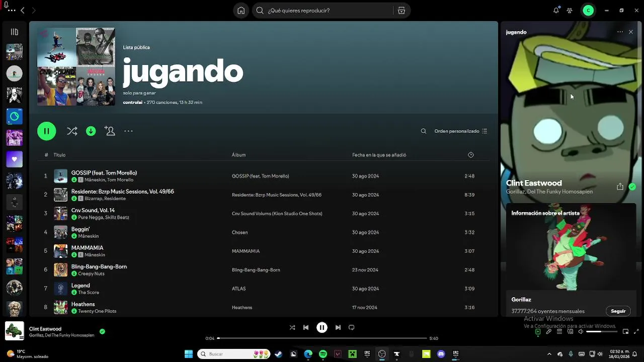Search within the playlist
This screenshot has height=362, width=644.
click(x=424, y=131)
